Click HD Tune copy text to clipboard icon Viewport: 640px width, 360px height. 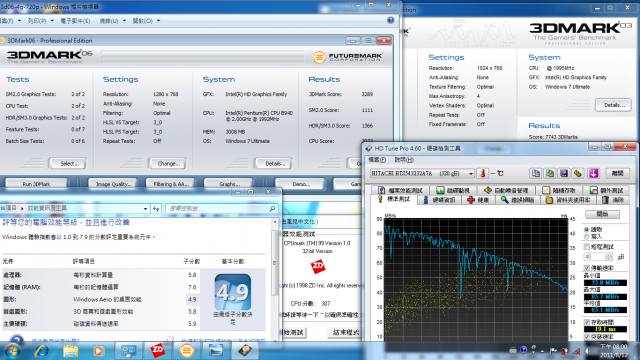(x=536, y=173)
